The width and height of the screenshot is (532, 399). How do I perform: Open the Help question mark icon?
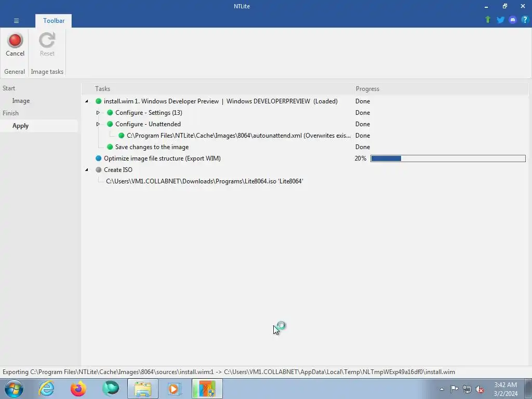525,20
